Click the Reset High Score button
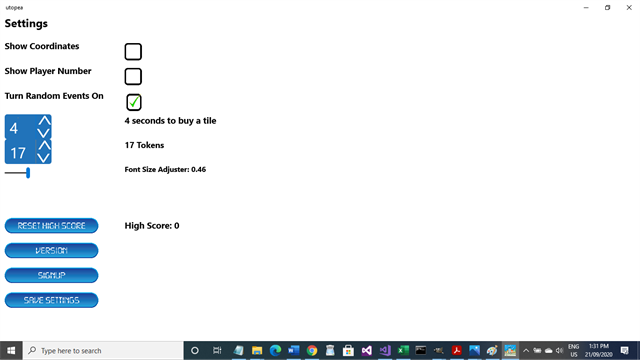Viewport: 640px width, 360px height. coord(51,226)
